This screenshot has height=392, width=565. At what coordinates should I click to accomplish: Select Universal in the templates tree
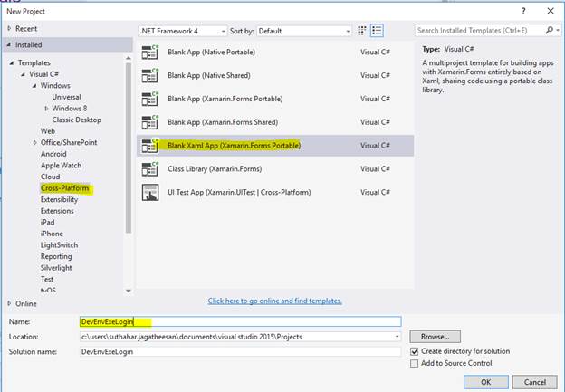click(66, 97)
